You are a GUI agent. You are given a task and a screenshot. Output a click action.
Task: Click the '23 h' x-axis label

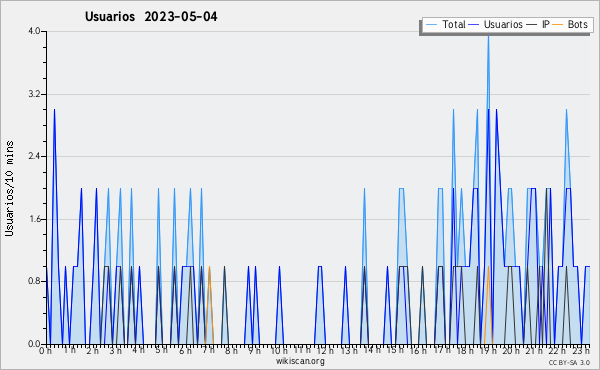(x=581, y=350)
